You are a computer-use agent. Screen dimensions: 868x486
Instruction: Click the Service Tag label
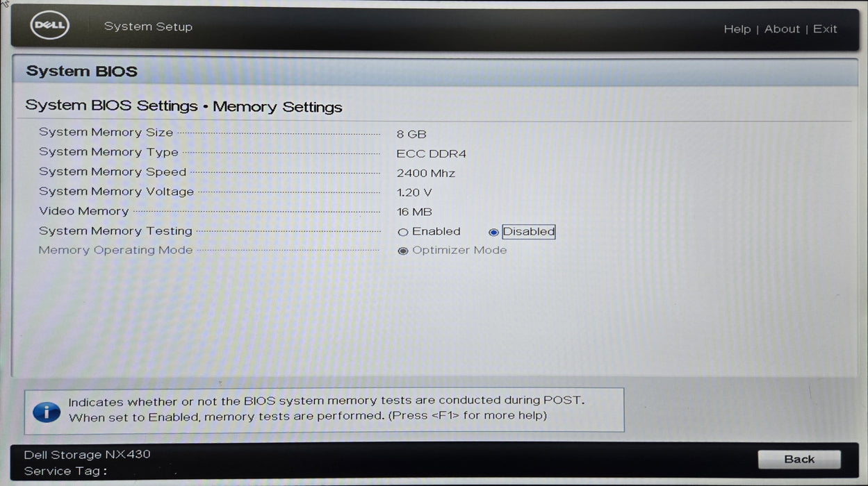click(66, 471)
